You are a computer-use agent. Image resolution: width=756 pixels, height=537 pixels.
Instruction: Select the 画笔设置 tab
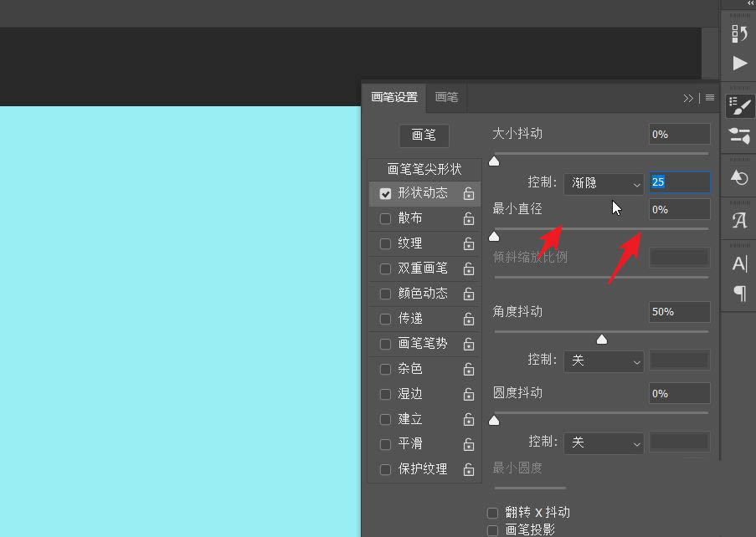point(394,97)
